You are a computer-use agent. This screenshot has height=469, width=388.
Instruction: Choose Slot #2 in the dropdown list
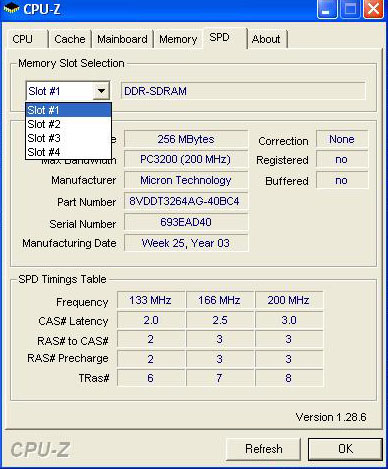coord(69,124)
